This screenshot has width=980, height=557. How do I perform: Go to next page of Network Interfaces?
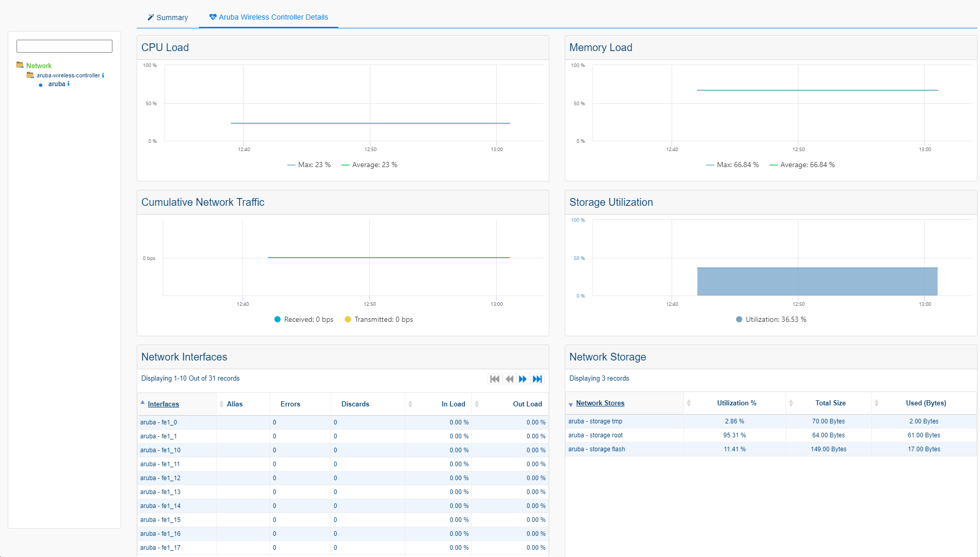[522, 379]
